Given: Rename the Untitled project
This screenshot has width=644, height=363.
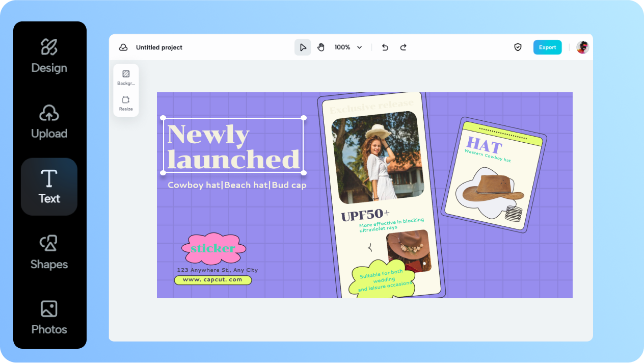Looking at the screenshot, I should pos(158,47).
